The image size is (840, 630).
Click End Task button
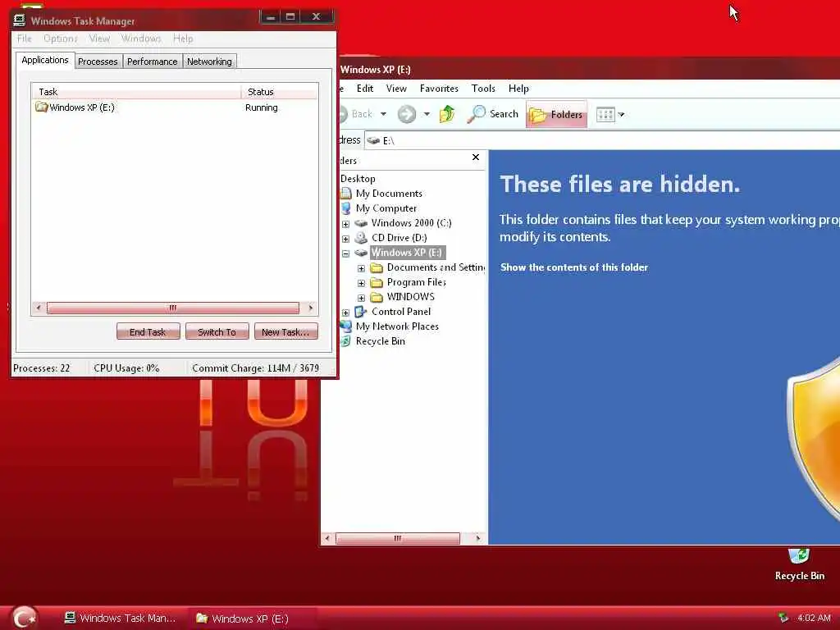point(148,331)
